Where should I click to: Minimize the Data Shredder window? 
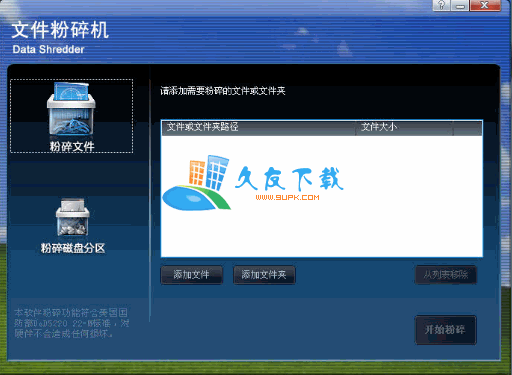460,5
